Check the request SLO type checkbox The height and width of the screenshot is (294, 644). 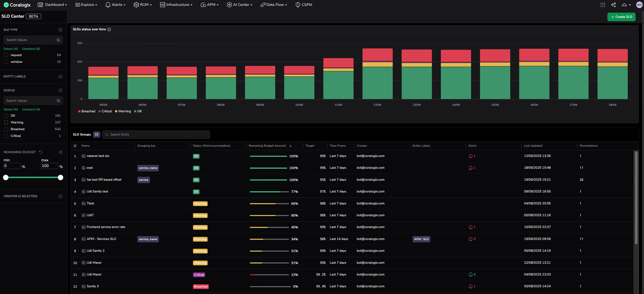pos(6,55)
